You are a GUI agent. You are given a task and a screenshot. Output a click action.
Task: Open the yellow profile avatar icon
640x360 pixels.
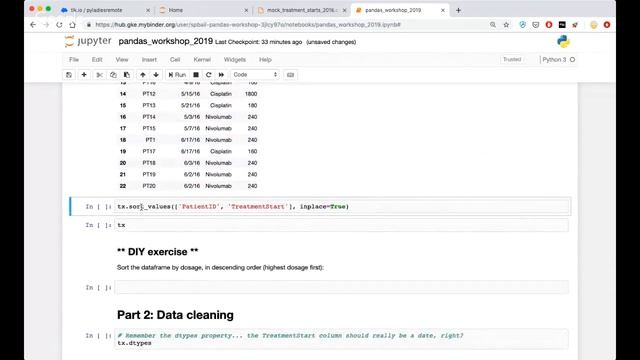point(593,25)
